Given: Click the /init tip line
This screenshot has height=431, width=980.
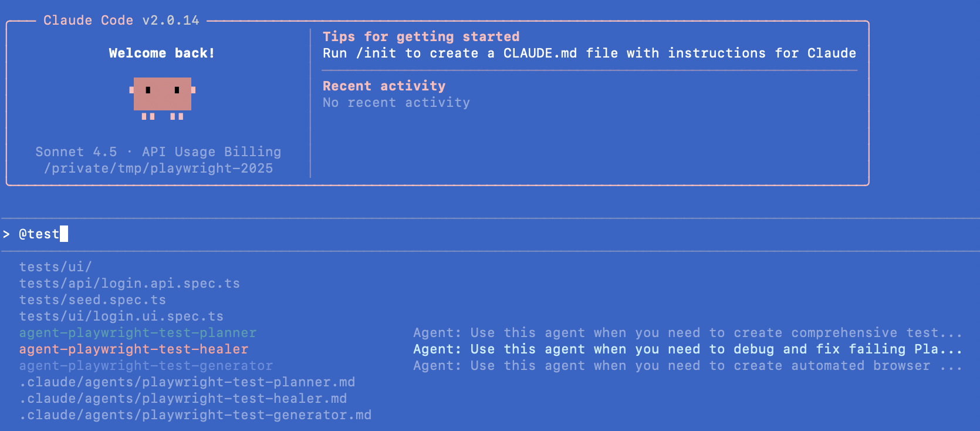Looking at the screenshot, I should [589, 53].
